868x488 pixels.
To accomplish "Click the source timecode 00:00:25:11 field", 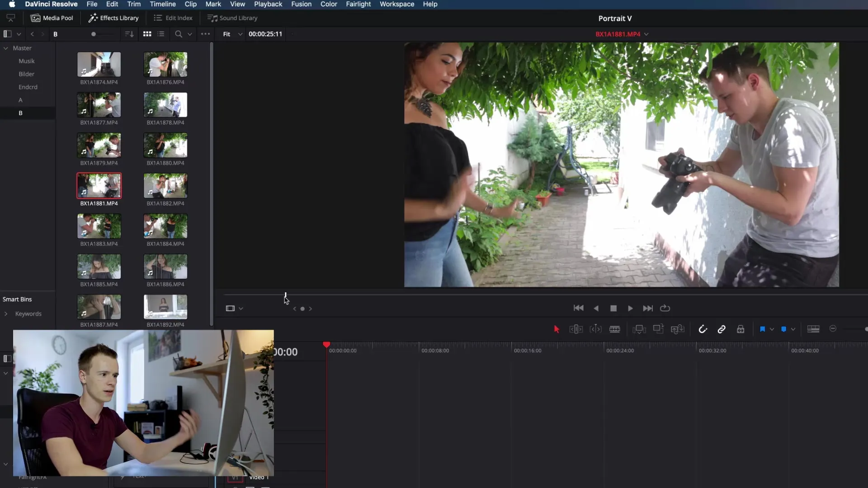I will 265,34.
